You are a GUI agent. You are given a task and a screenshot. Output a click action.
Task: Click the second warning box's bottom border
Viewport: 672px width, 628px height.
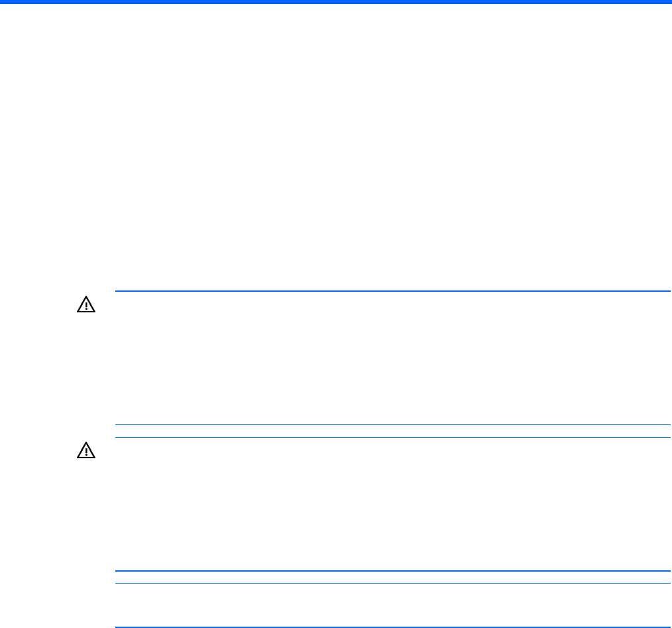click(392, 571)
